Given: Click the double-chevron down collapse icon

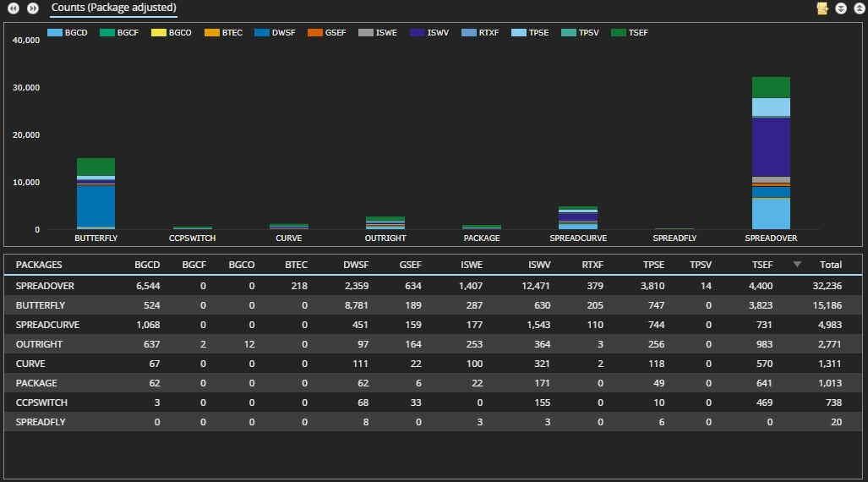Looking at the screenshot, I should pos(841,8).
